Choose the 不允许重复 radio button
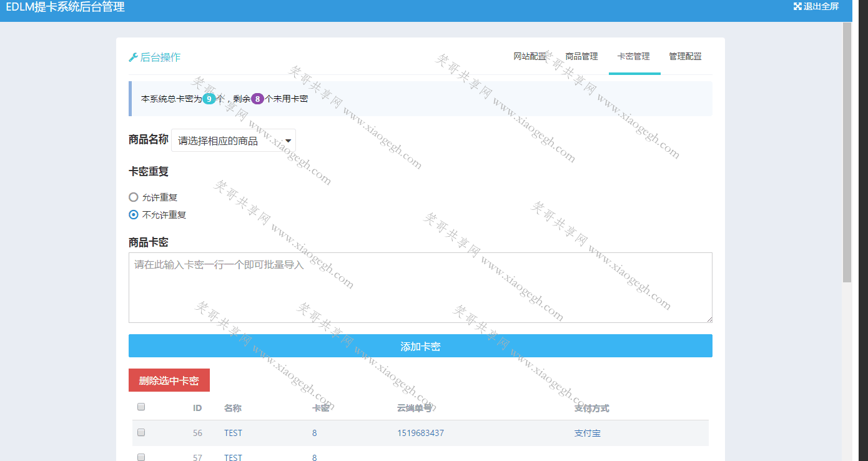Screen dimensions: 868x461 click(x=133, y=215)
